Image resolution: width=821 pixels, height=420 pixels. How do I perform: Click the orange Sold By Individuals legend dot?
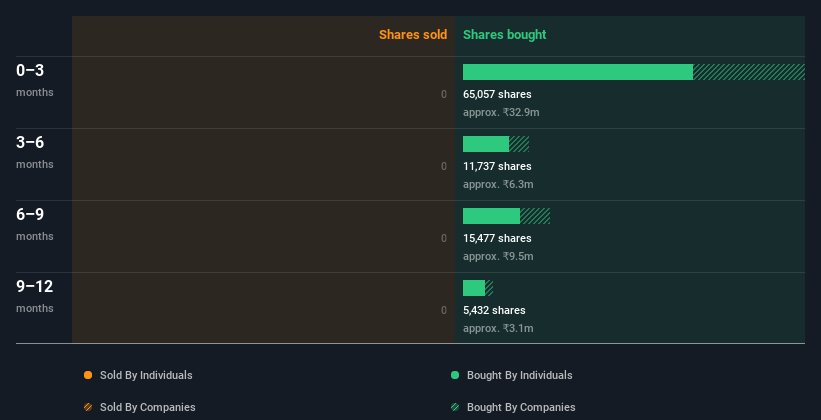[x=88, y=375]
